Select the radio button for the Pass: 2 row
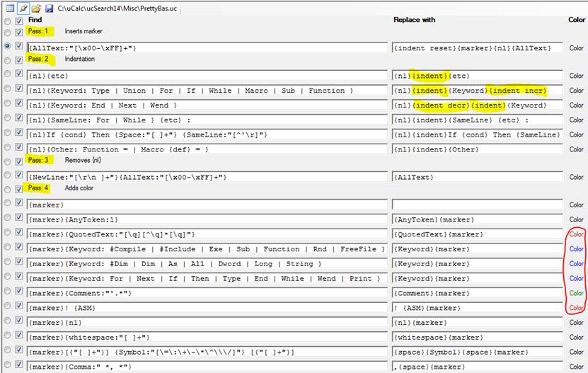The height and width of the screenshot is (373, 588). (8, 60)
